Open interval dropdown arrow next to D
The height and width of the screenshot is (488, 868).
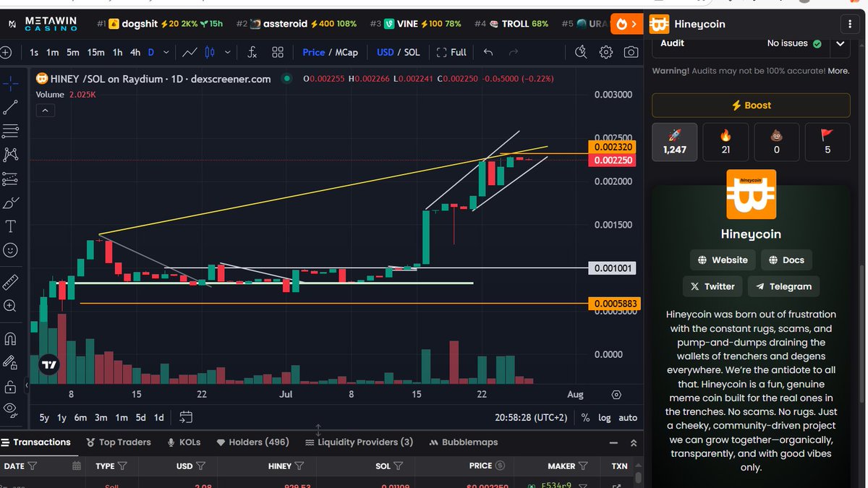167,52
